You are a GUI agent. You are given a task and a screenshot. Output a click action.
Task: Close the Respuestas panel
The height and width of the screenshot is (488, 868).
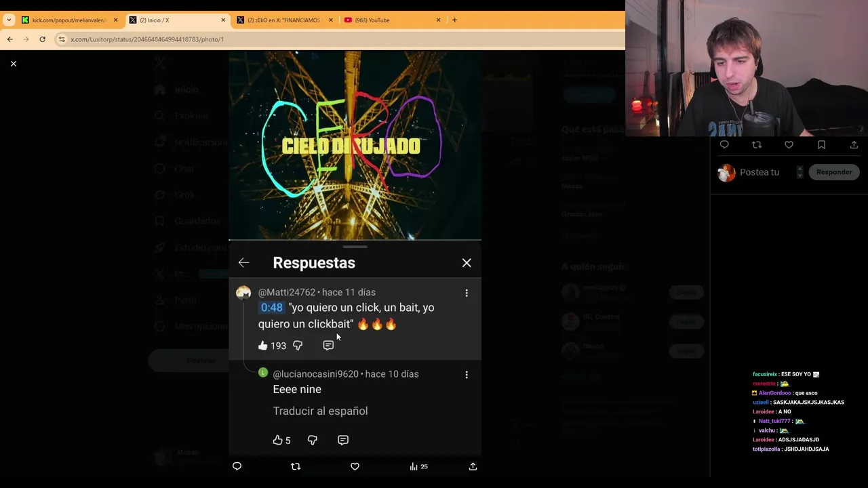(x=467, y=262)
